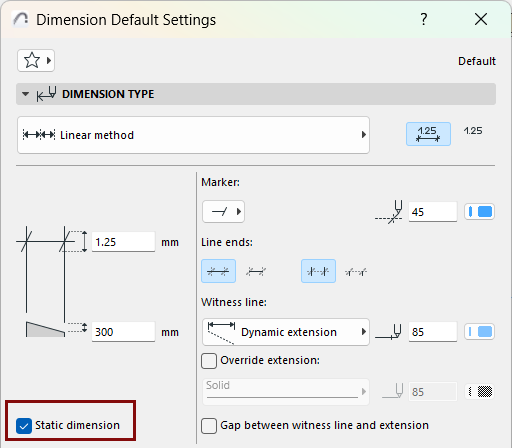
Task: Close the Dimension Default Settings dialog
Action: tap(481, 19)
